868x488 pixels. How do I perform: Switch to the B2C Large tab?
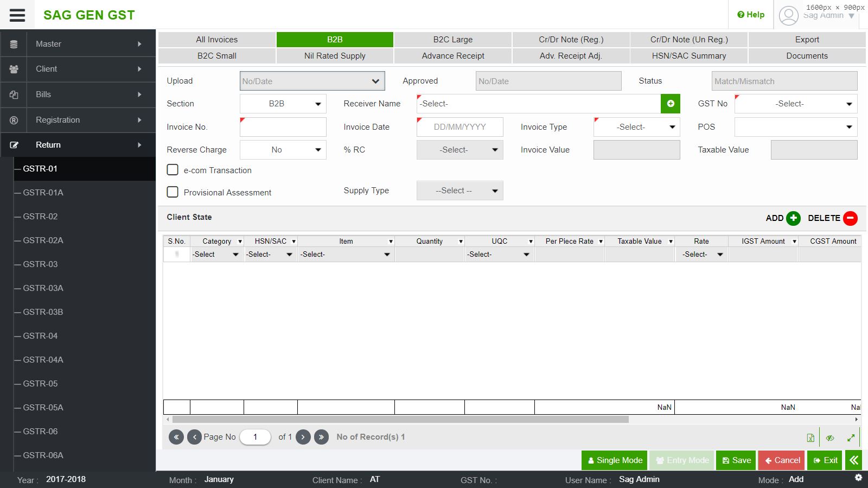pos(453,40)
